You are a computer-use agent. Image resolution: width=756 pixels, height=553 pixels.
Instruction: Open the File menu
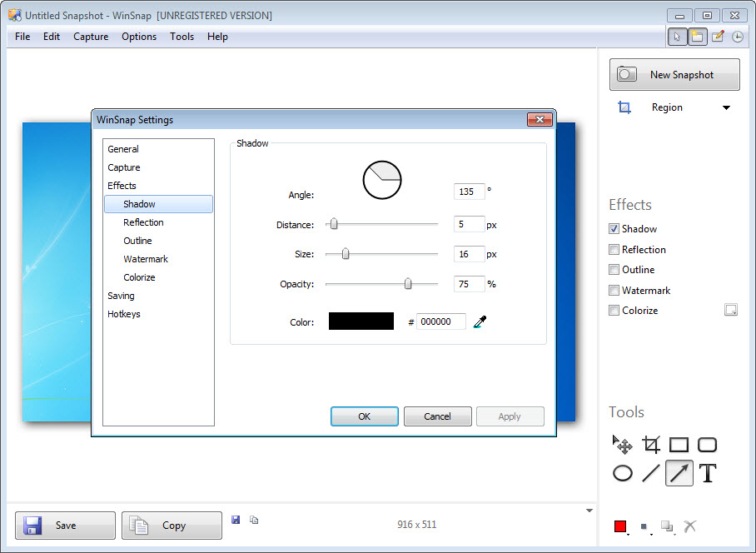pyautogui.click(x=22, y=37)
